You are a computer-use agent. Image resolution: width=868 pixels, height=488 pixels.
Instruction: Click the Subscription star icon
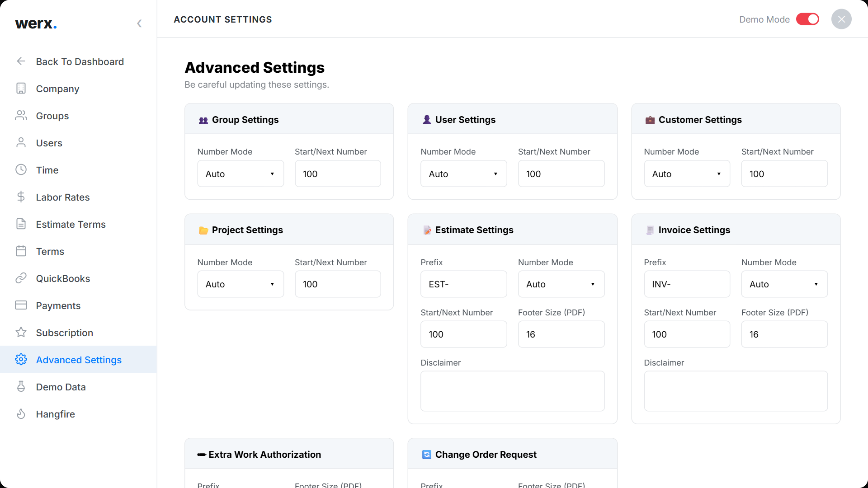click(21, 333)
